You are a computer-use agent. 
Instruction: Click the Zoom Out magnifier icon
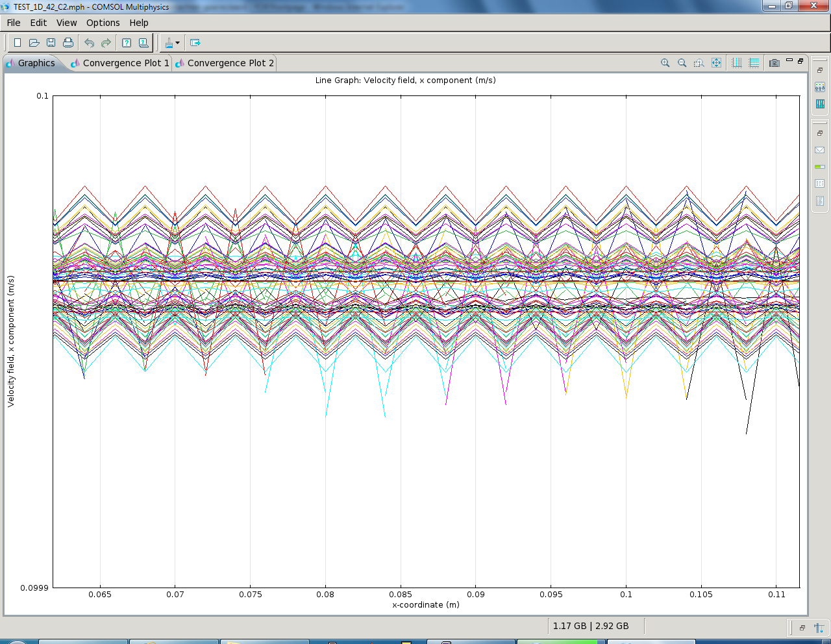tap(682, 63)
